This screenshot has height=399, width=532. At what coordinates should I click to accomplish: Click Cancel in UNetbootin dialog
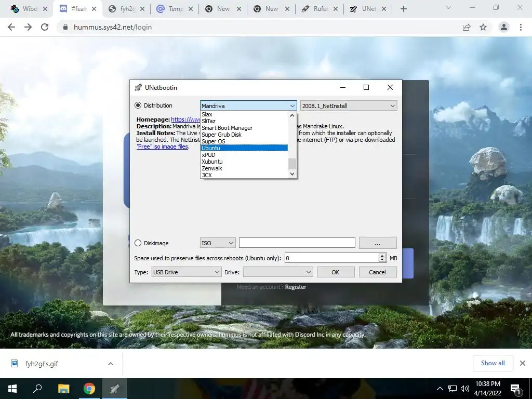click(x=378, y=272)
